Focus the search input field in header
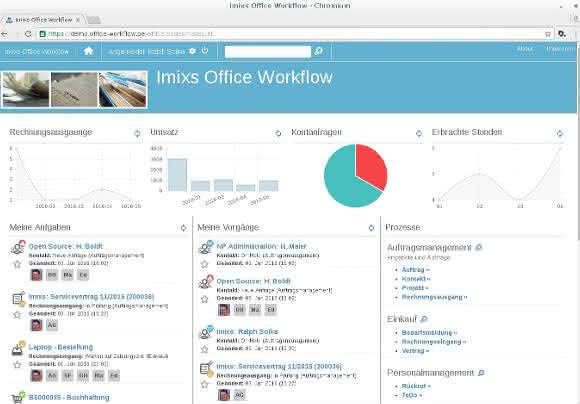The image size is (580, 404). coord(268,51)
